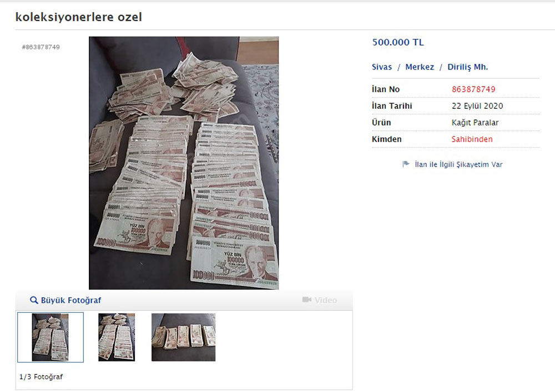Click the koleksiyonerlere ozel listing title
This screenshot has height=392, width=555.
(x=79, y=17)
